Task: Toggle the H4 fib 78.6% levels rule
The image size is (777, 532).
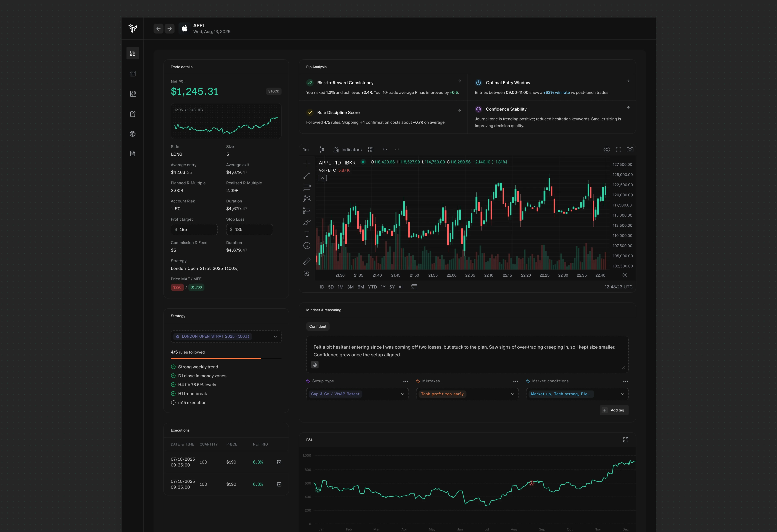Action: coord(173,385)
